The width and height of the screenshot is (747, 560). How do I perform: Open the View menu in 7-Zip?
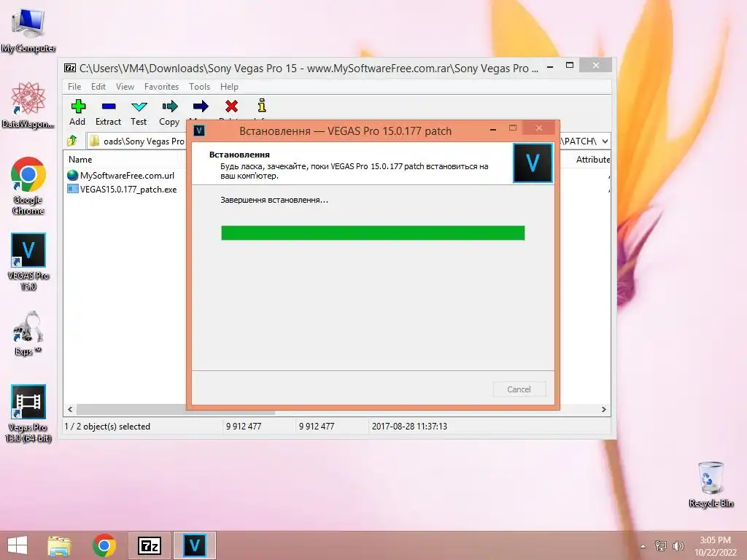pos(125,87)
